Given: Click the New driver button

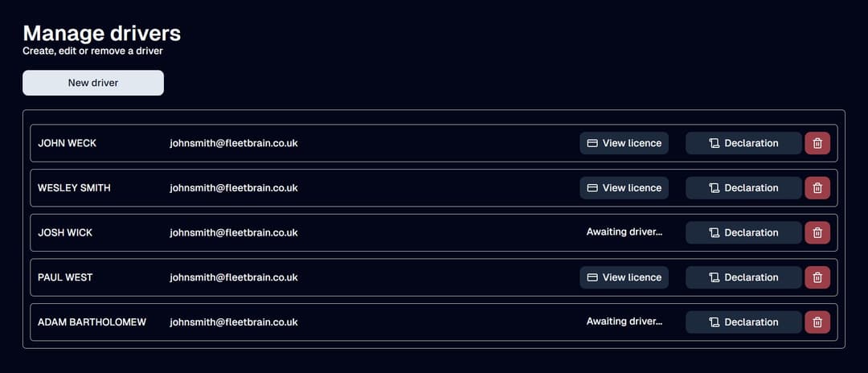Looking at the screenshot, I should 93,83.
